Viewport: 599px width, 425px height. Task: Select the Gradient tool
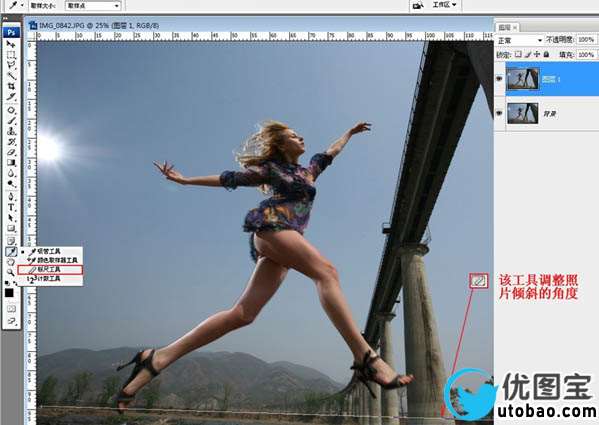(x=11, y=162)
